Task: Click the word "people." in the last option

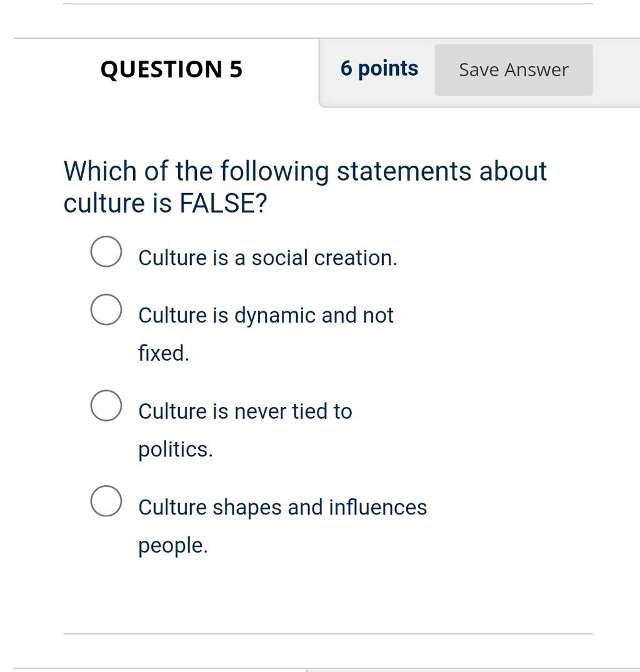Action: tap(173, 546)
